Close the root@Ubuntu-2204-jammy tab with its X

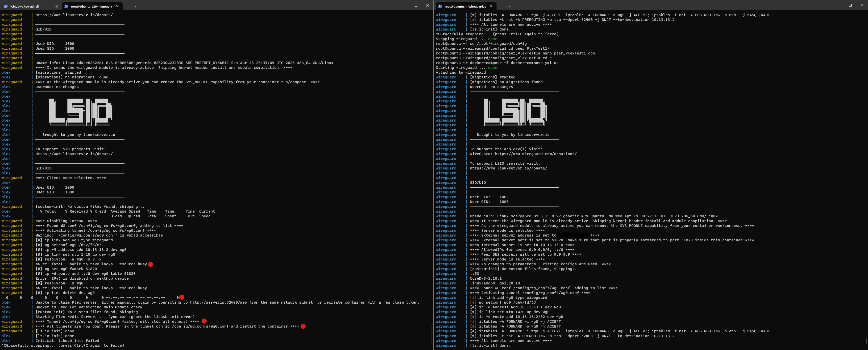tap(117, 6)
